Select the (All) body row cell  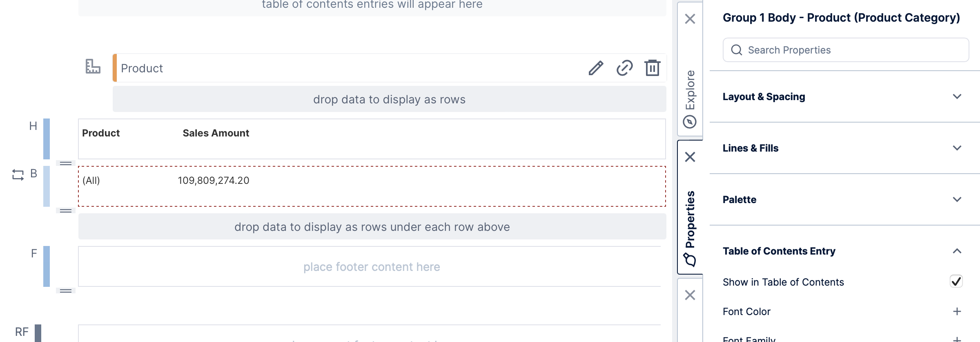click(x=91, y=181)
